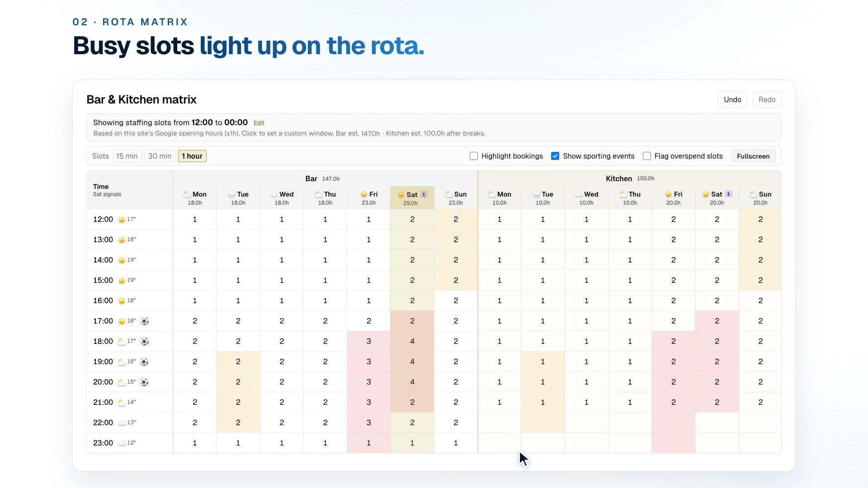The width and height of the screenshot is (868, 488).
Task: Click Kitchen Sat 17:00 pink cell
Action: pyautogui.click(x=717, y=321)
